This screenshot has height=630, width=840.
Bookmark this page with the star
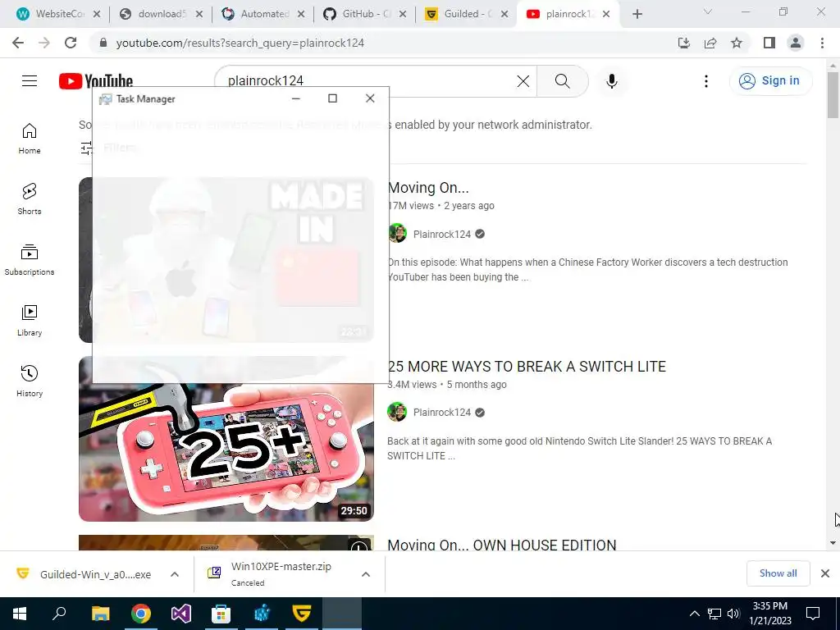coord(737,43)
